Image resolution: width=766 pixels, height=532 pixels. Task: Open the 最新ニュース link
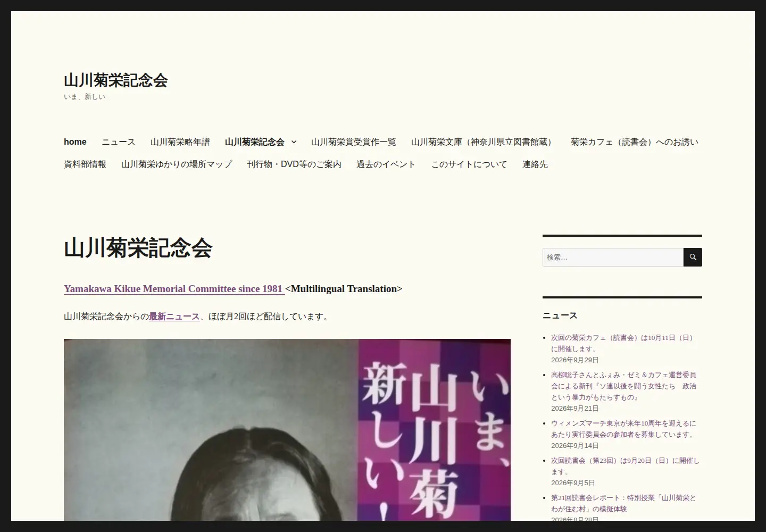(x=174, y=317)
